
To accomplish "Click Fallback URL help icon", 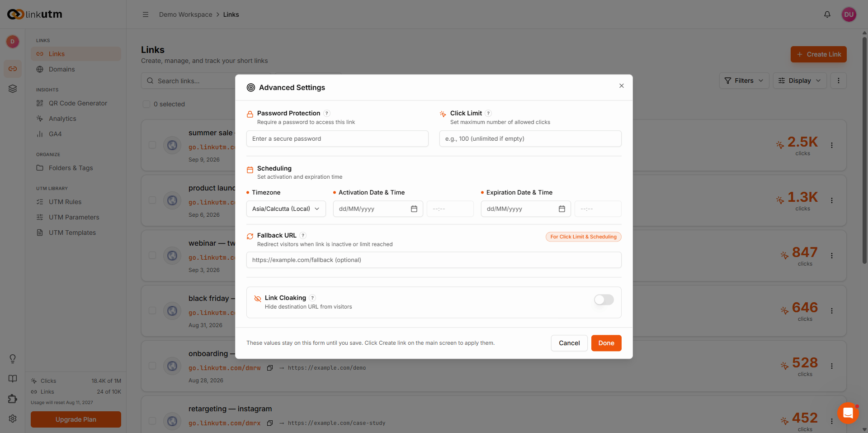I will pyautogui.click(x=303, y=236).
